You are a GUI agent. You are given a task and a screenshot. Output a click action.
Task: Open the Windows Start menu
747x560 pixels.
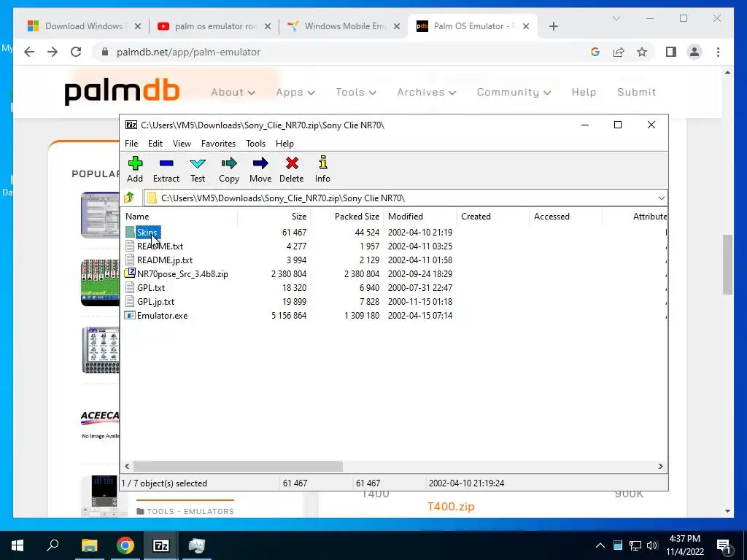(x=18, y=545)
